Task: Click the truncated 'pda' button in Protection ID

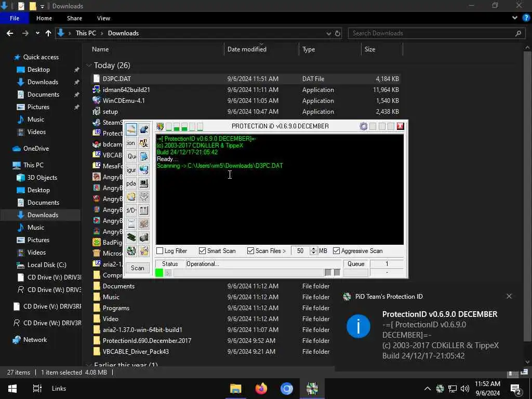Action: [131, 183]
